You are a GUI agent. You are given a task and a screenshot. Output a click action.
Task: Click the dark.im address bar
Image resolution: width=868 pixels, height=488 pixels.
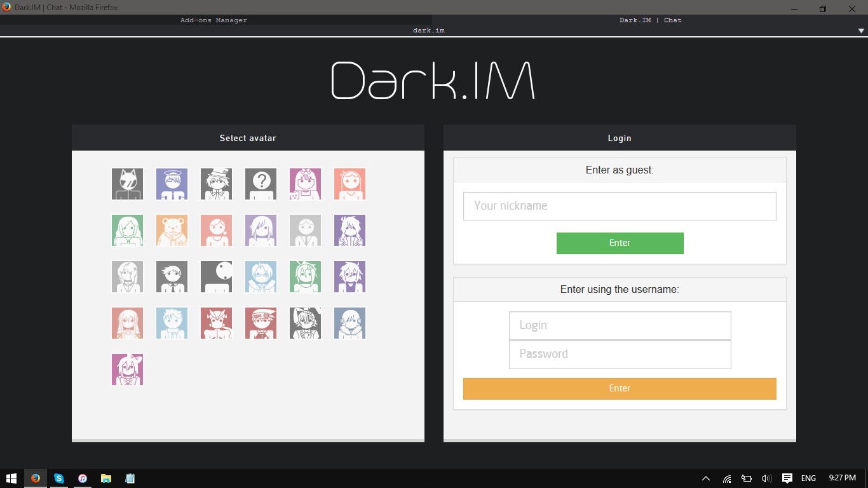point(428,30)
